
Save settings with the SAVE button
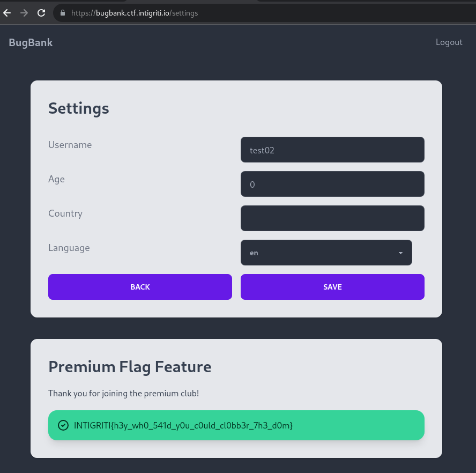332,287
